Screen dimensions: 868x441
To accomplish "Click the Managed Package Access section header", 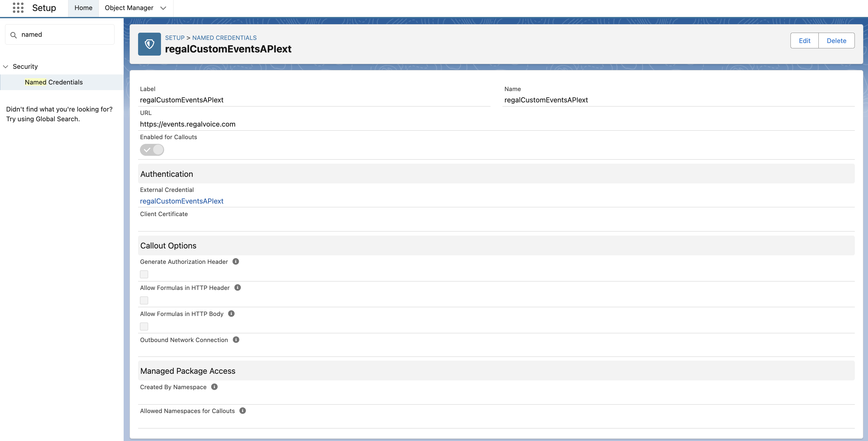I will [x=496, y=371].
